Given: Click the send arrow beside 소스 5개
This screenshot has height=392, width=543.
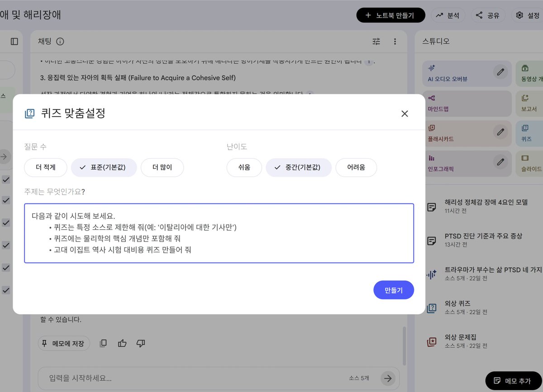Looking at the screenshot, I should point(388,378).
